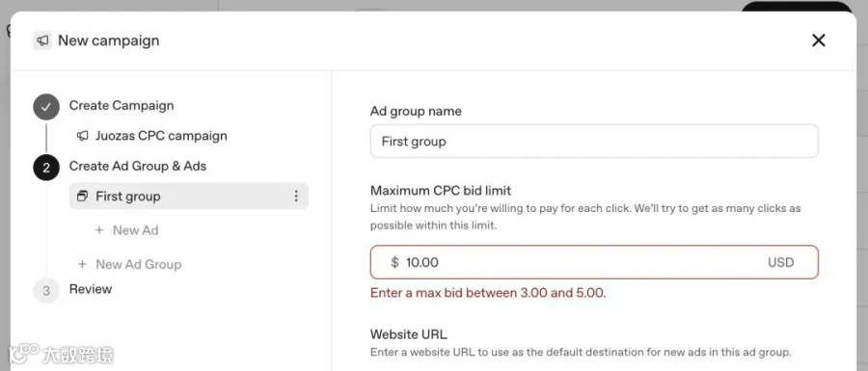Viewport: 868px width, 371px height.
Task: Click the megaphone icon beside New campaign
Action: (x=42, y=40)
